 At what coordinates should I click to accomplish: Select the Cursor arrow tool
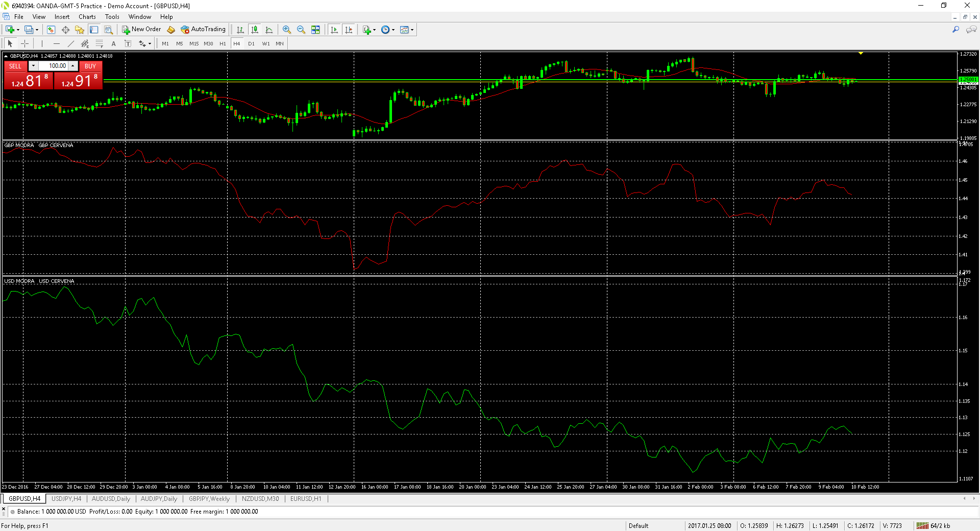pyautogui.click(x=10, y=43)
